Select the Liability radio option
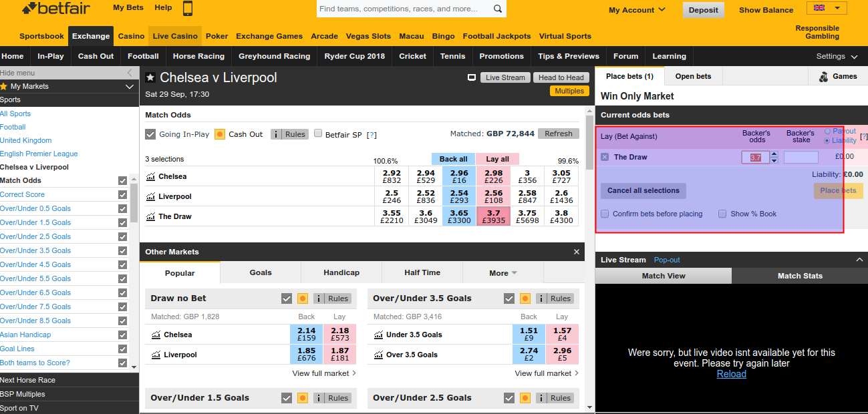 coord(828,141)
